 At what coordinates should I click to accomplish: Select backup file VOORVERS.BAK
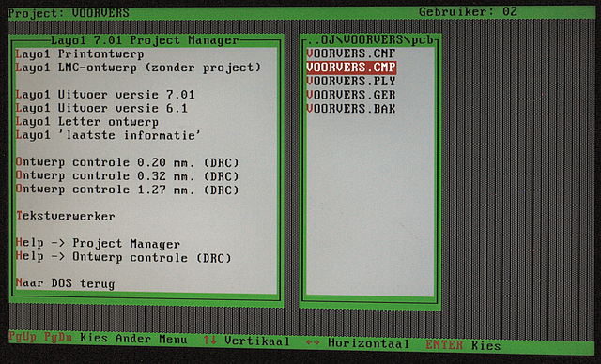click(351, 109)
